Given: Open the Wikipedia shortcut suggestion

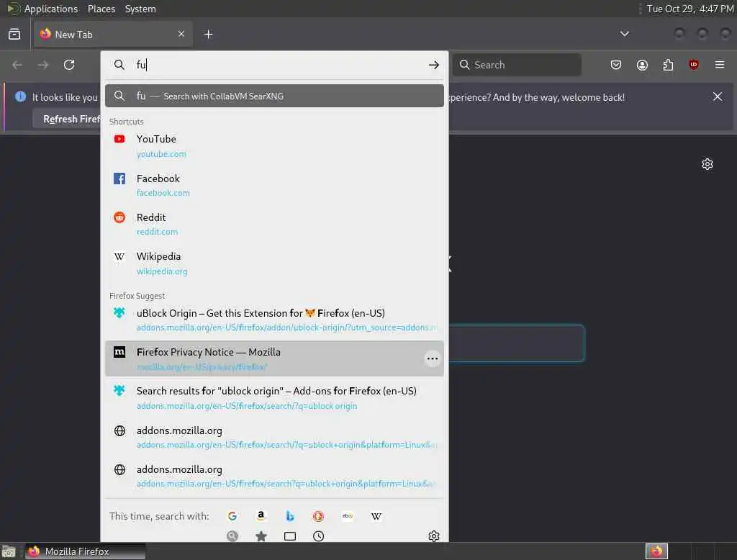Looking at the screenshot, I should point(274,263).
